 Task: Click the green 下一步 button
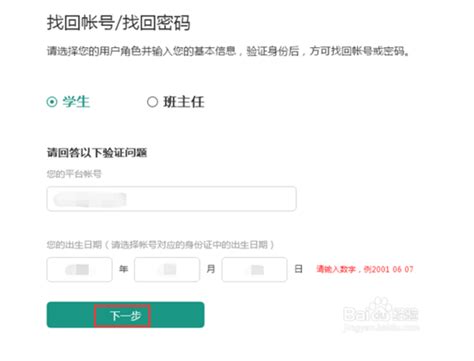point(125,315)
